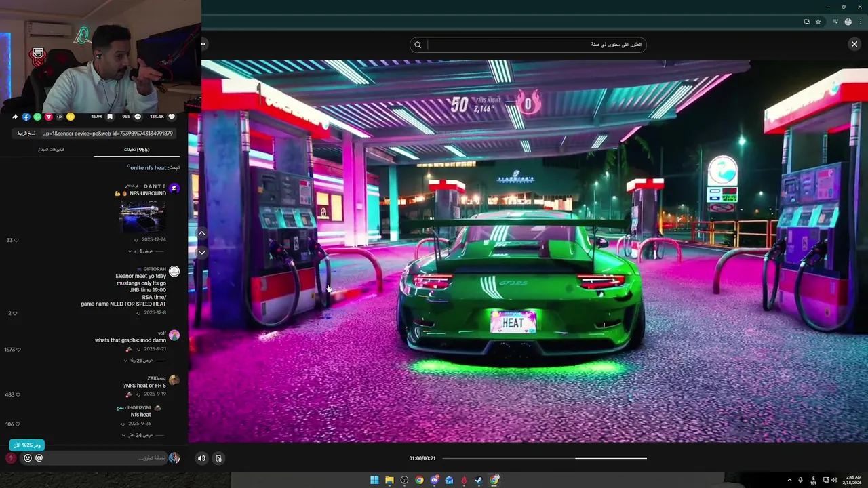Open Discord from the taskbar
868x488 pixels.
coord(435,480)
